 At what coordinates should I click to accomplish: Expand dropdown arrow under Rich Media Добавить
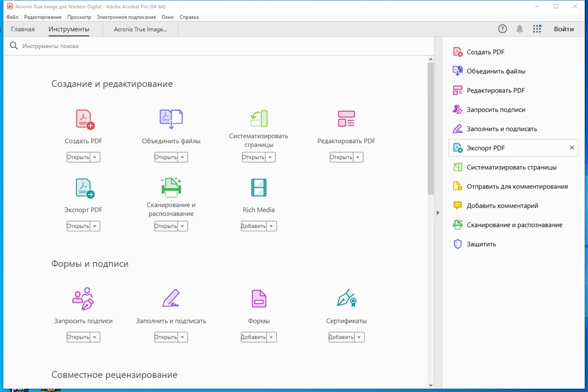point(272,226)
